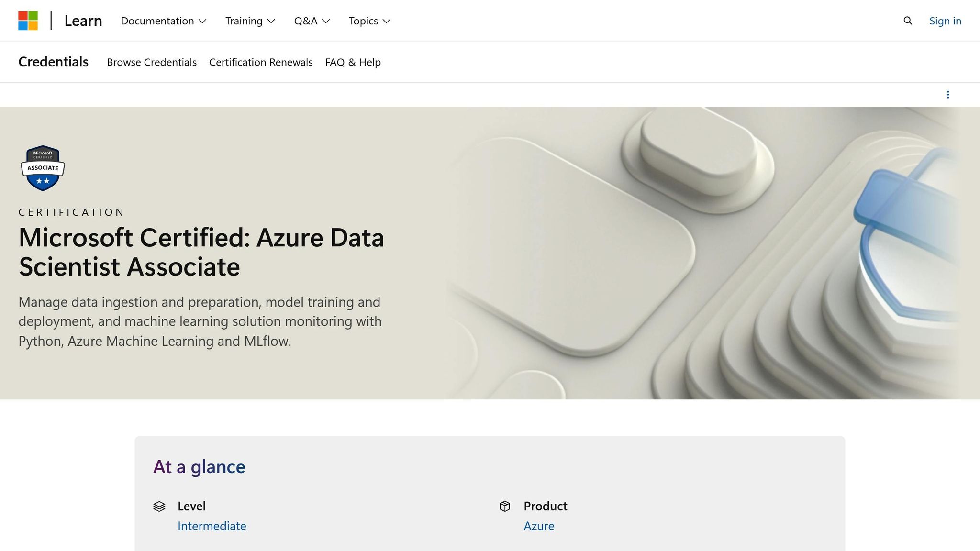
Task: Open the more actions three-dot icon
Action: [948, 94]
